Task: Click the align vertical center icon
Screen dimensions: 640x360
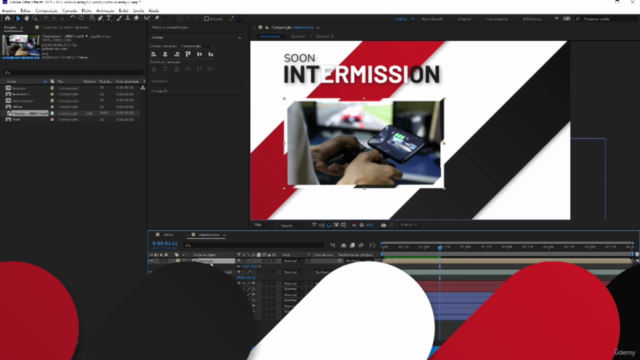Action: [199, 54]
